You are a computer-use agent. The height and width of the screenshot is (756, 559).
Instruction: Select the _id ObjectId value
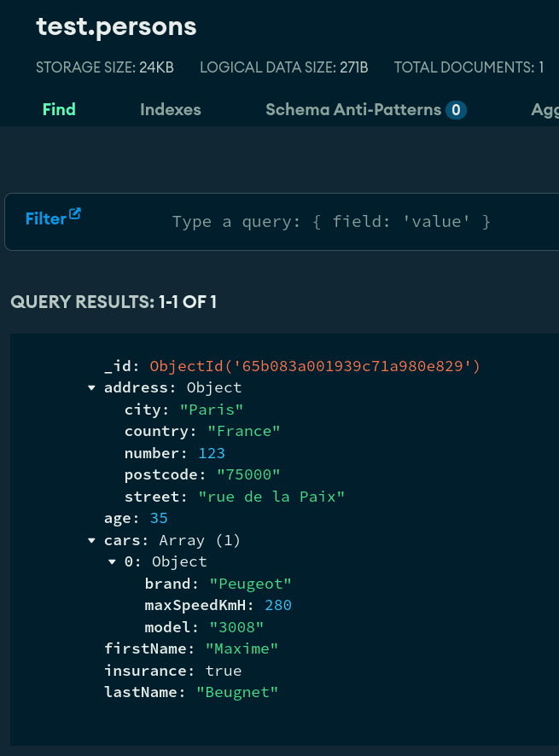[x=315, y=366]
